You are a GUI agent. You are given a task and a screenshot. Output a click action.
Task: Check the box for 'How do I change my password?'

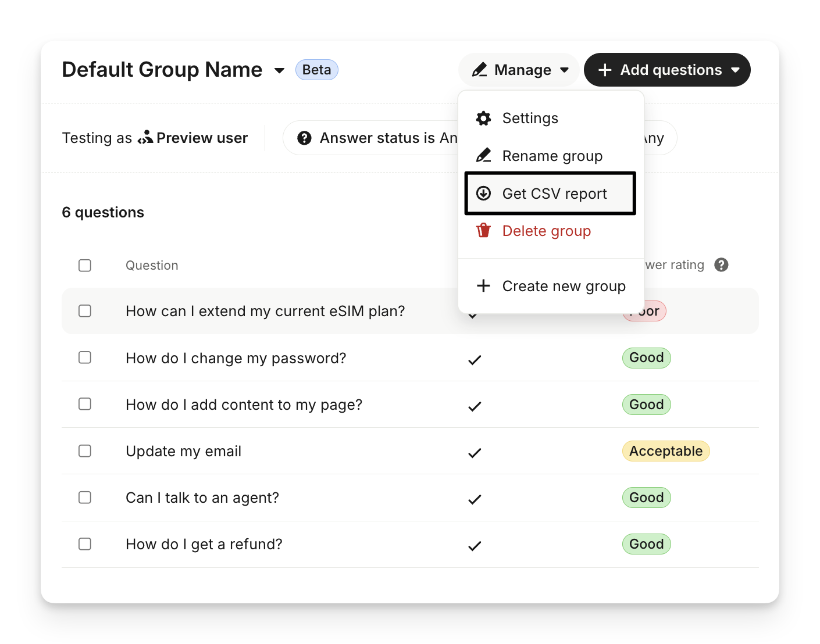85,357
